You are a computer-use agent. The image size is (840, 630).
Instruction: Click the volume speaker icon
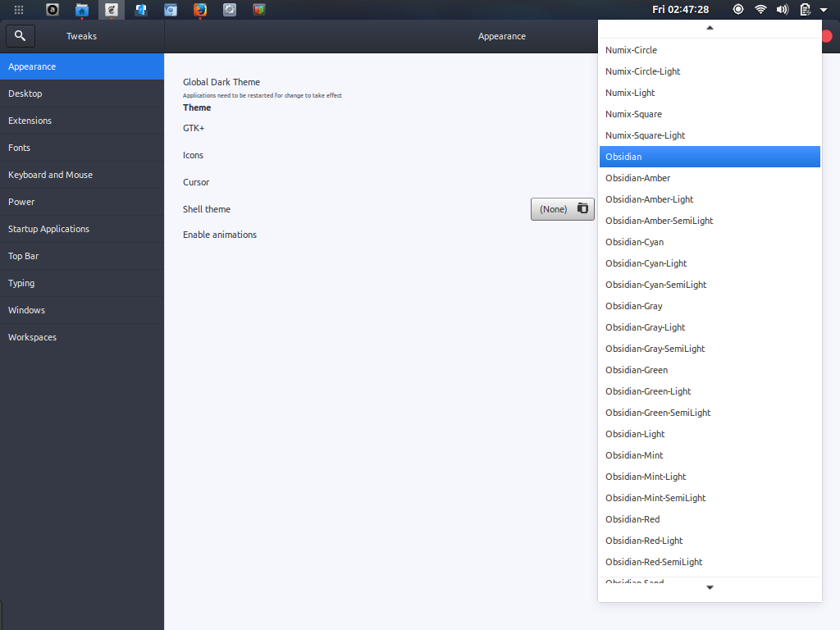coord(782,10)
